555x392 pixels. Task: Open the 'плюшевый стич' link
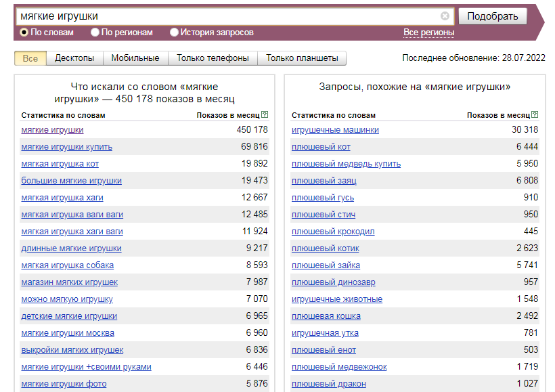pos(324,215)
